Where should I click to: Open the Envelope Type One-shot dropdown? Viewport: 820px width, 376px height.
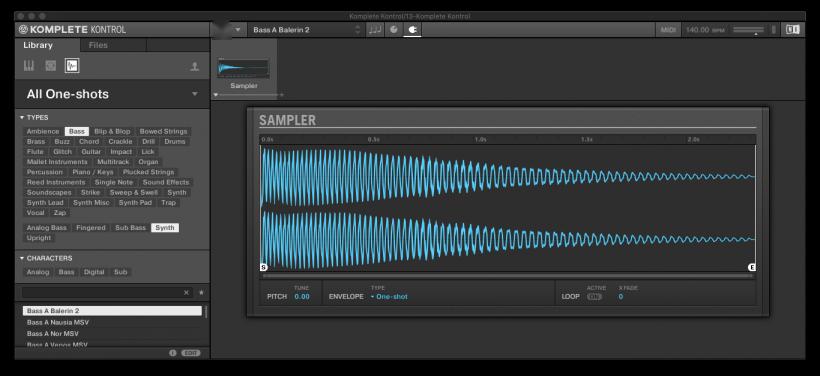coord(389,297)
